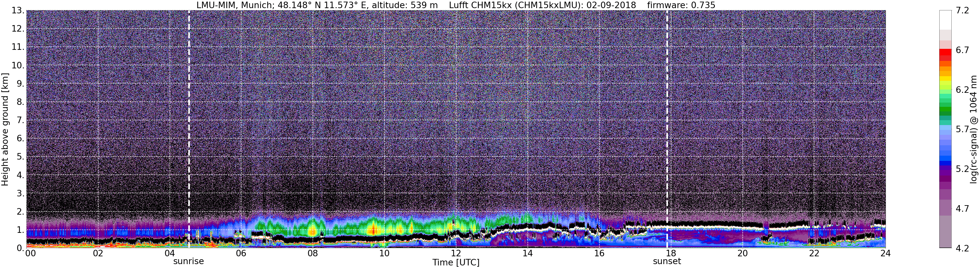The width and height of the screenshot is (980, 269).
Task: Click the plot title starting 'LMU-MIM, Munich'
Action: (x=456, y=5)
